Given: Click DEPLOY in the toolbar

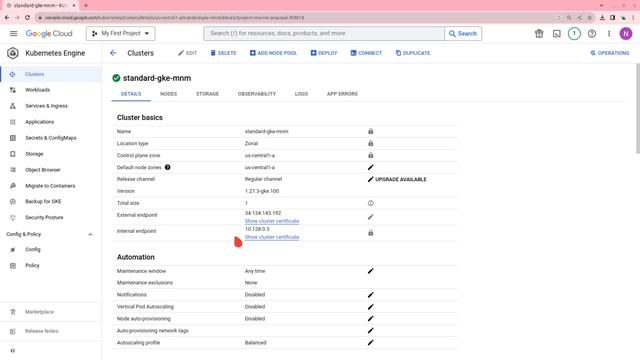Looking at the screenshot, I should pos(324,53).
